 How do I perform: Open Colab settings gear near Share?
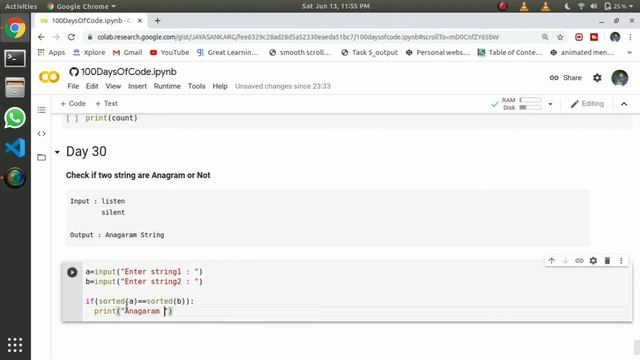pos(597,78)
